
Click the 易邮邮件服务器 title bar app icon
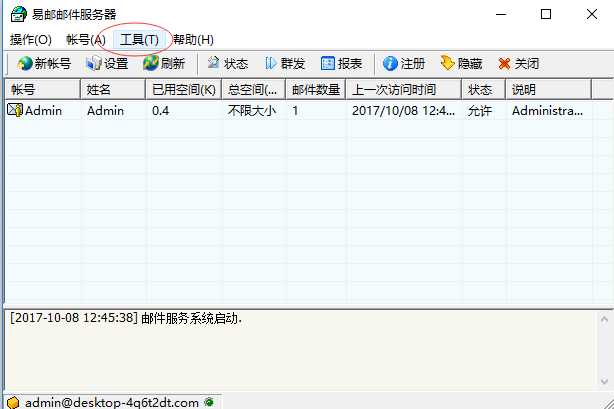click(18, 14)
